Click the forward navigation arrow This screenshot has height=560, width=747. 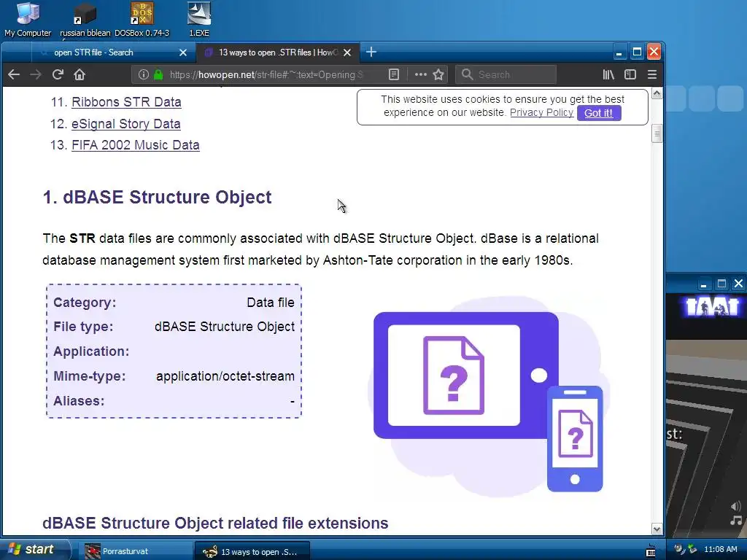(36, 75)
